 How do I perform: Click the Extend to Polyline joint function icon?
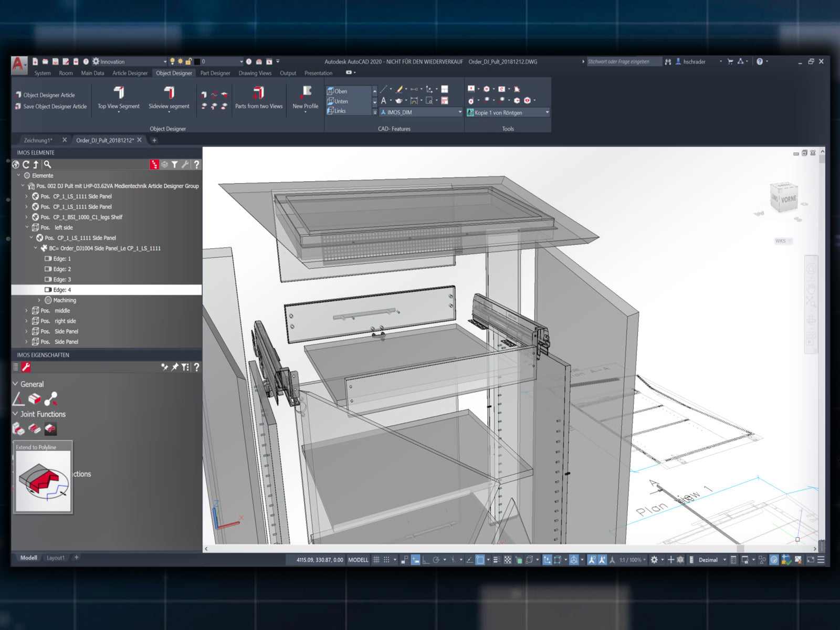coord(50,429)
